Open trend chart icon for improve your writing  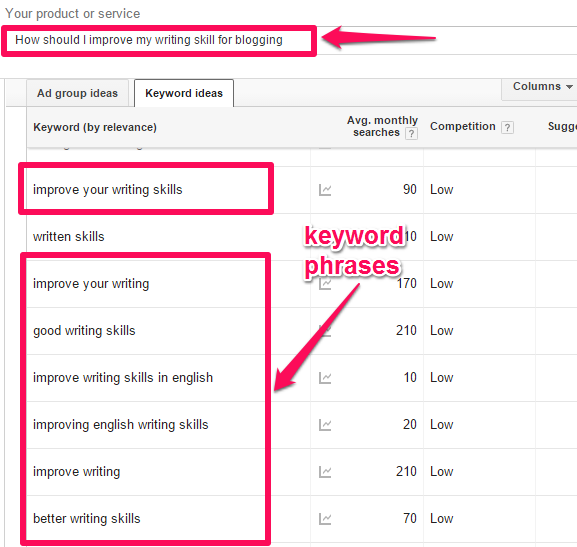pos(325,284)
